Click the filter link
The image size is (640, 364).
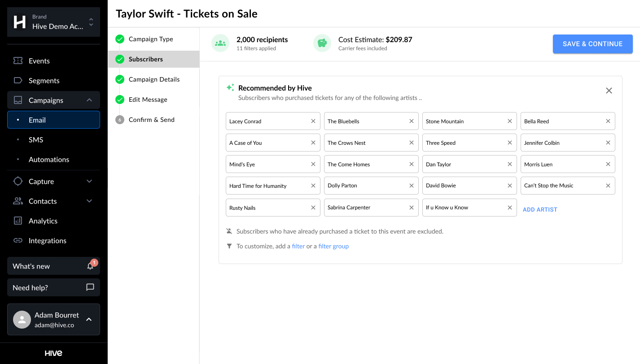(298, 246)
